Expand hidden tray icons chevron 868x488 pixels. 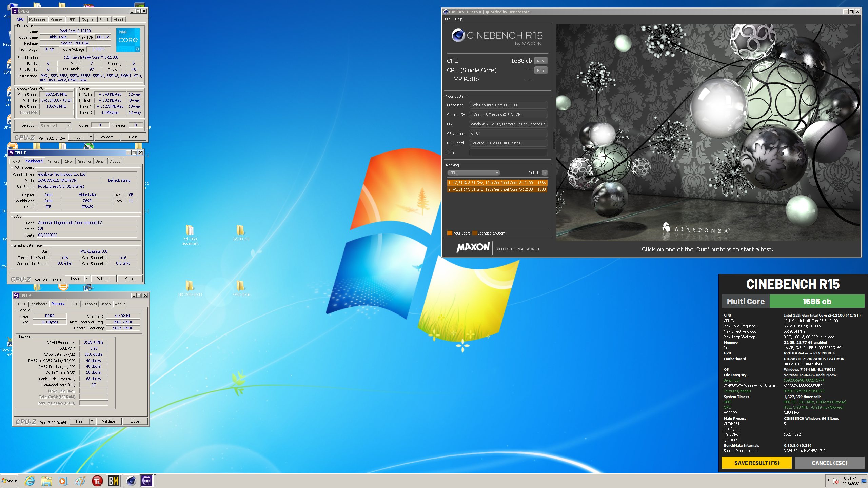point(828,481)
